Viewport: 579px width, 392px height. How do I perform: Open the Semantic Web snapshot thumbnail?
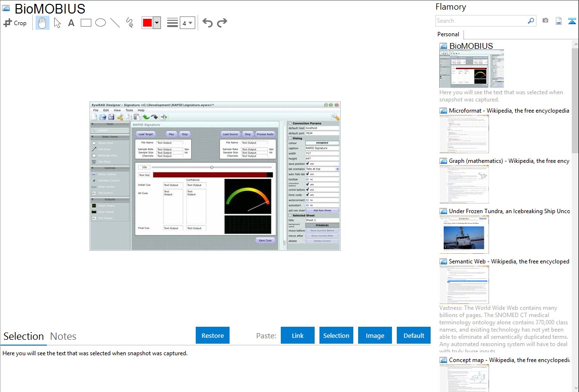pos(464,285)
